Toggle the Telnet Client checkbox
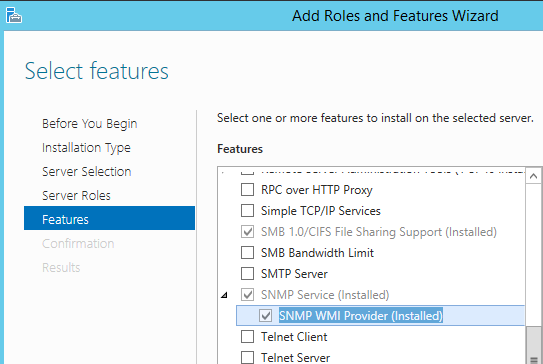This screenshot has height=364, width=543. tap(247, 337)
